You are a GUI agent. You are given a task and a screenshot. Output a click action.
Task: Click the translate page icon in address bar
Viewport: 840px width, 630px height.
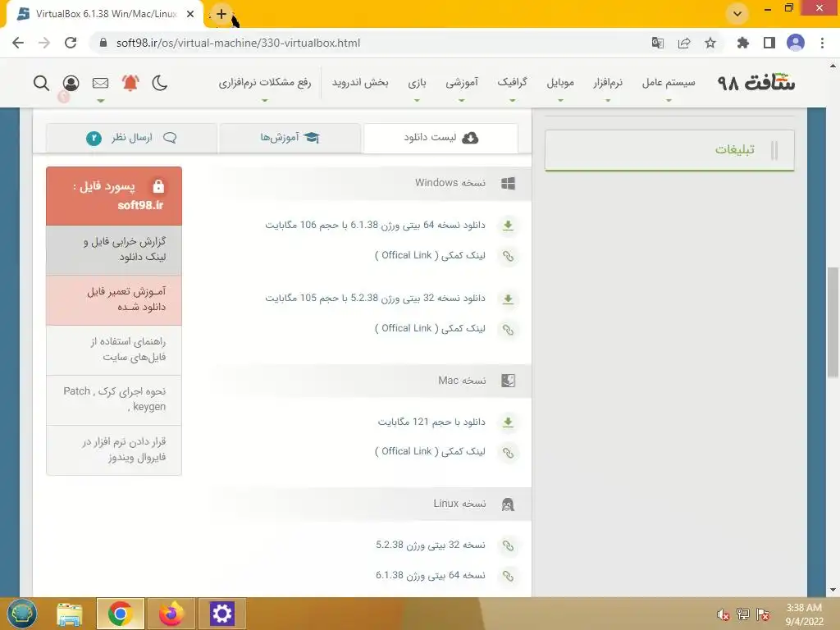coord(657,43)
